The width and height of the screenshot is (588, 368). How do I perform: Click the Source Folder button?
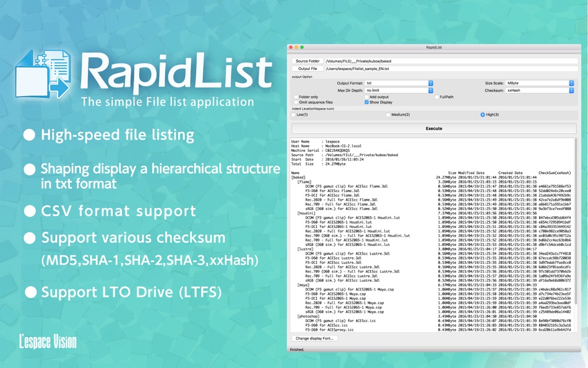point(308,61)
